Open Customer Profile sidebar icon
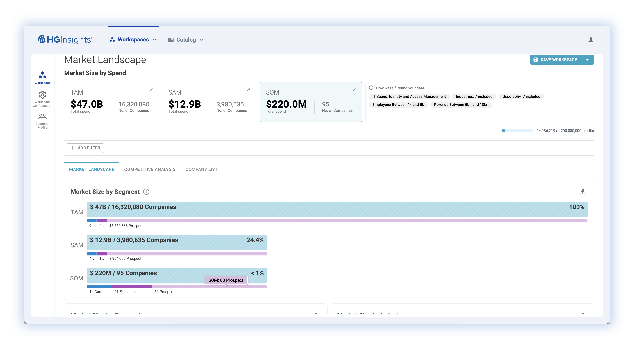 point(43,117)
